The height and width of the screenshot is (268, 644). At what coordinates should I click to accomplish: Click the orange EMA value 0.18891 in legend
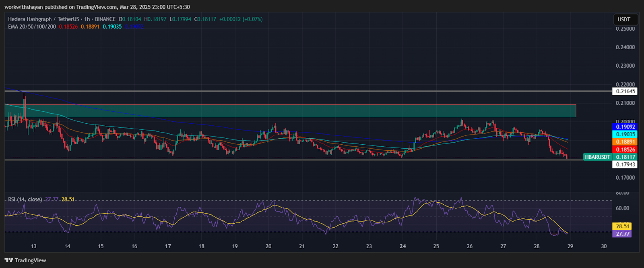[x=90, y=27]
